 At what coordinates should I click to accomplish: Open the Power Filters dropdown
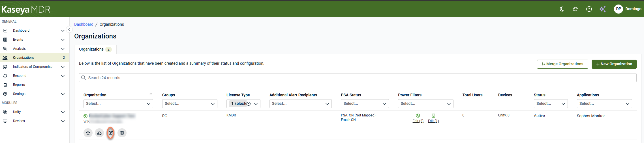coord(426,104)
